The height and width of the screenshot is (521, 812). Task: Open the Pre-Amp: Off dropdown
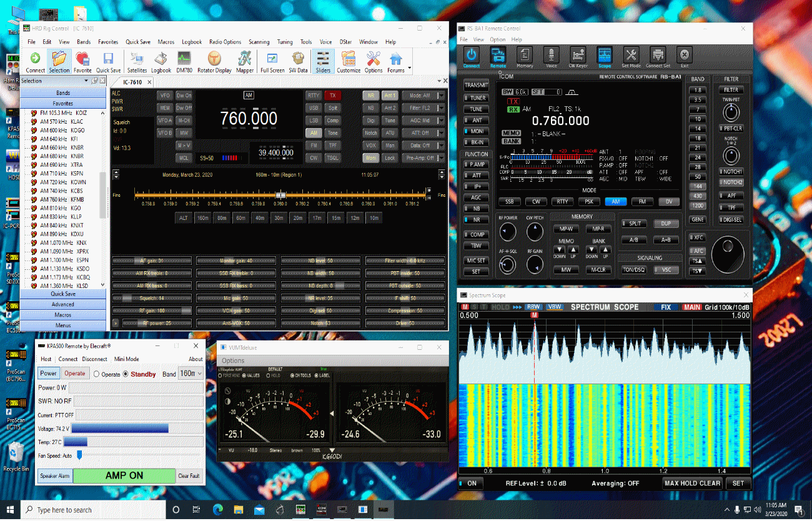point(423,158)
